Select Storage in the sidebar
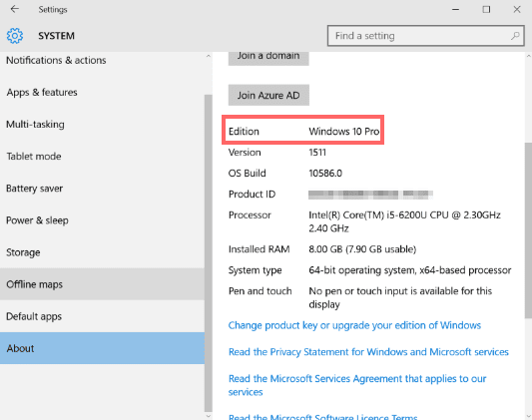532x420 pixels. 102,252
